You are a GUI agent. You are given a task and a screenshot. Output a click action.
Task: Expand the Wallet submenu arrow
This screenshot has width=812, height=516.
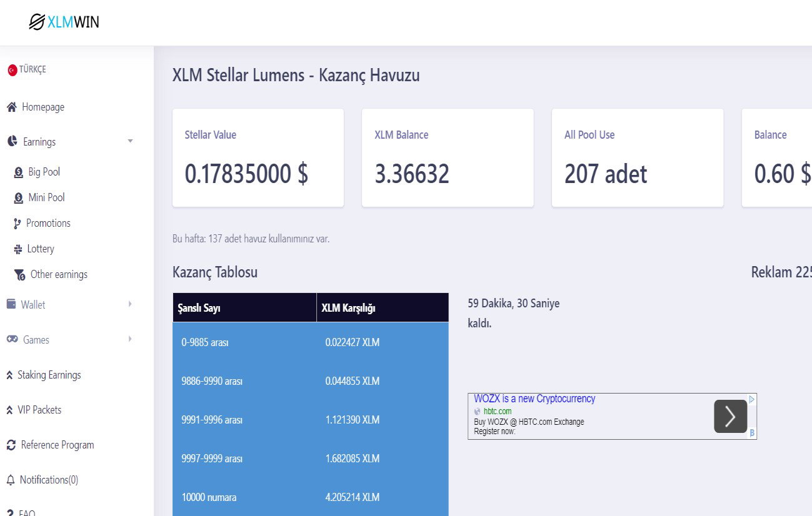coord(130,304)
